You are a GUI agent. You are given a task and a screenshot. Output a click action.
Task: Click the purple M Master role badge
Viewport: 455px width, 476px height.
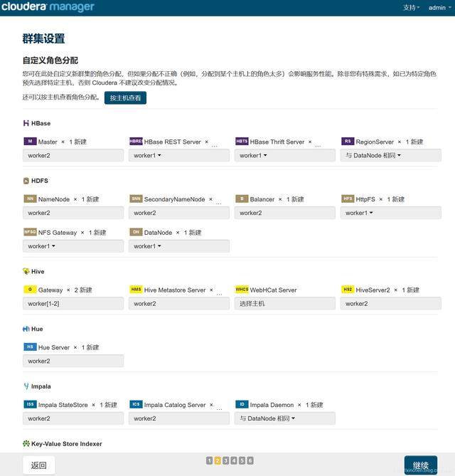[x=30, y=141]
